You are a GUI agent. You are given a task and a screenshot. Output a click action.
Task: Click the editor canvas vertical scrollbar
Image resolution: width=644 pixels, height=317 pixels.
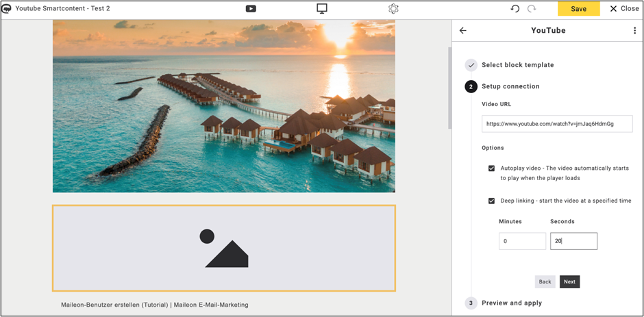(449, 88)
